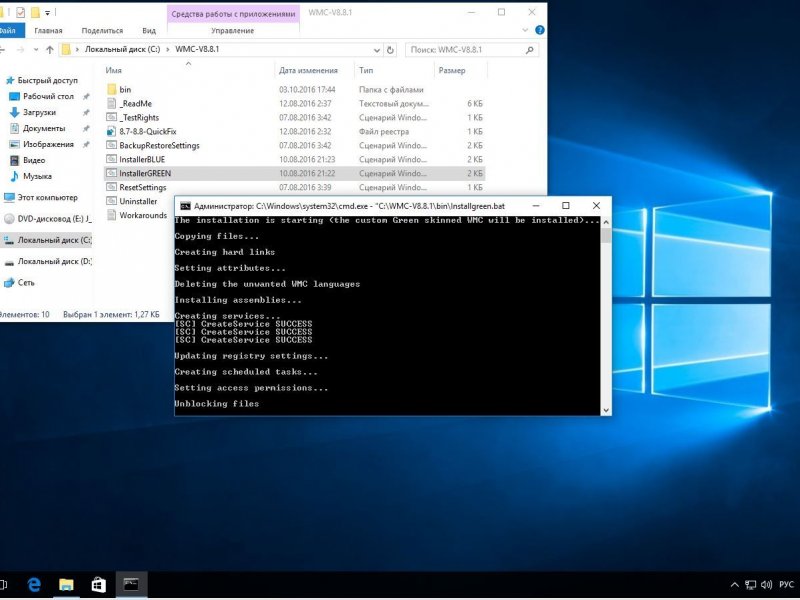Show hidden tray icons chevron
This screenshot has width=800, height=600.
(x=734, y=585)
